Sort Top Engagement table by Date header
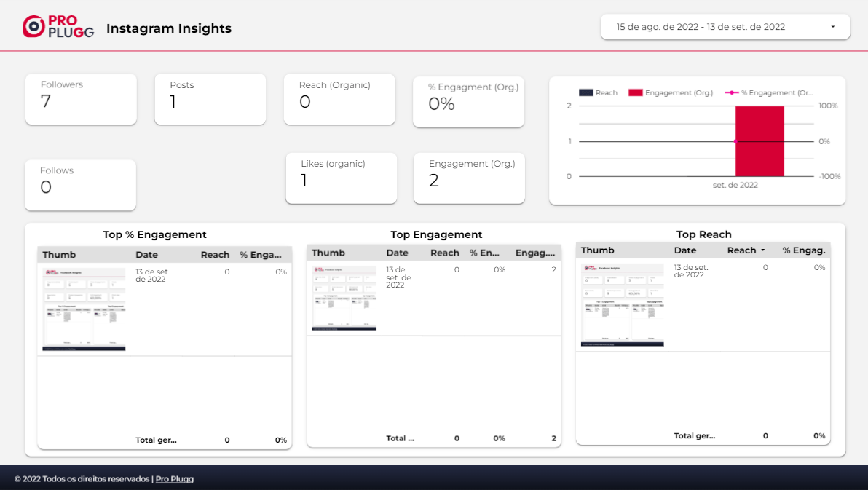Screen dimensions: 868x490 [x=398, y=253]
